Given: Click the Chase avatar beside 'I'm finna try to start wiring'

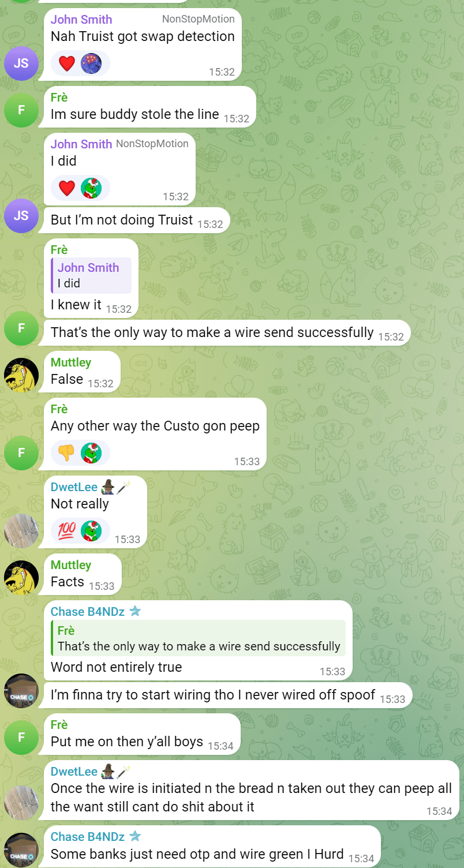Looking at the screenshot, I should point(21,691).
